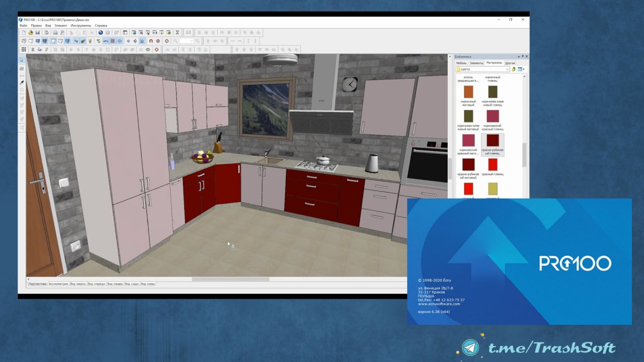
Task: Open the zoom level combo box in toolbar
Action: pyautogui.click(x=187, y=41)
